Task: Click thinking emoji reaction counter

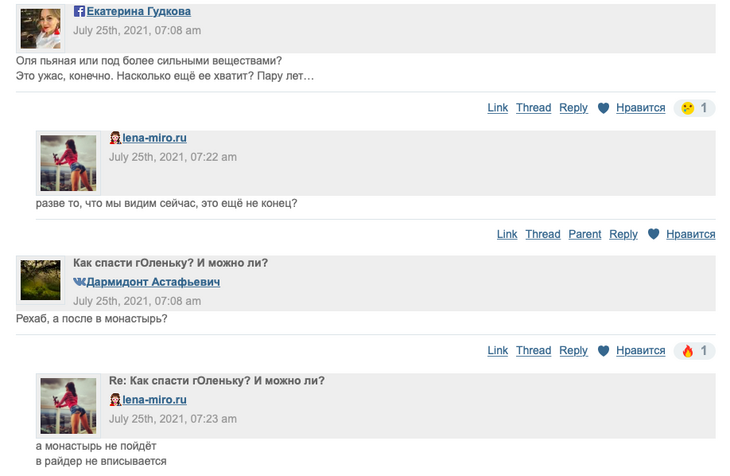Action: point(695,108)
